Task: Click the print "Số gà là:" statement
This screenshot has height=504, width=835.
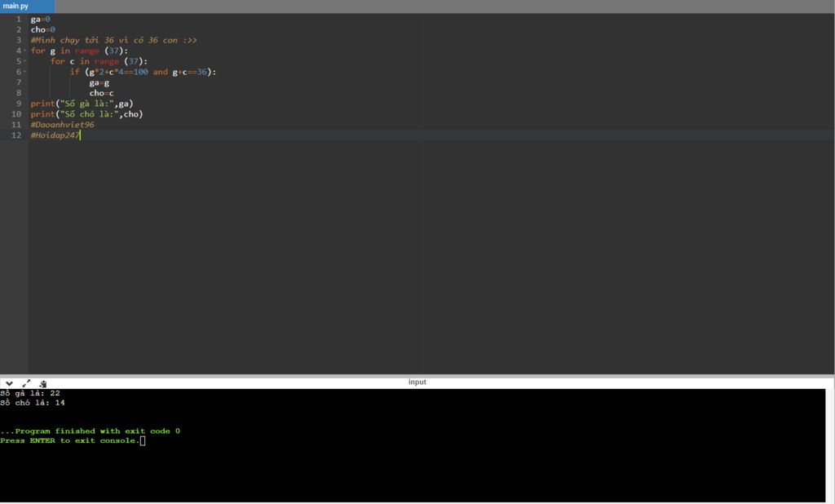Action: (82, 104)
